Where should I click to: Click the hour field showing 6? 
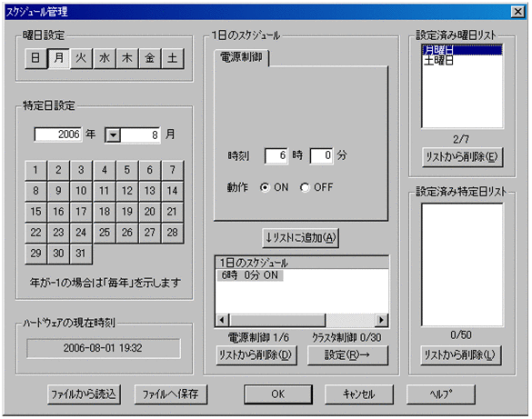pyautogui.click(x=276, y=156)
